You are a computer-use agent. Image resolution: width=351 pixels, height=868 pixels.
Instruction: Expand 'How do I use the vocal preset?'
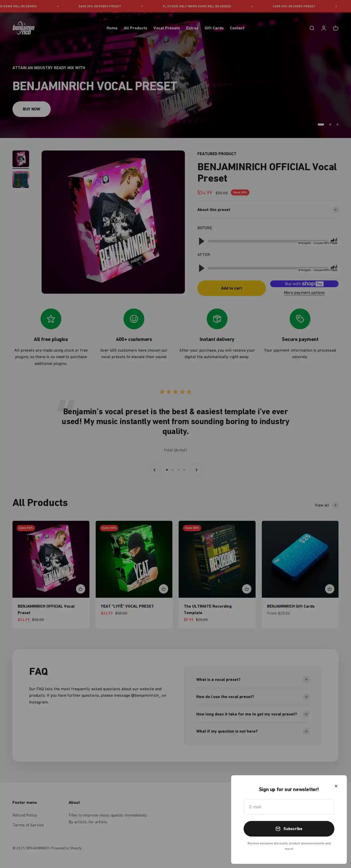[252, 696]
